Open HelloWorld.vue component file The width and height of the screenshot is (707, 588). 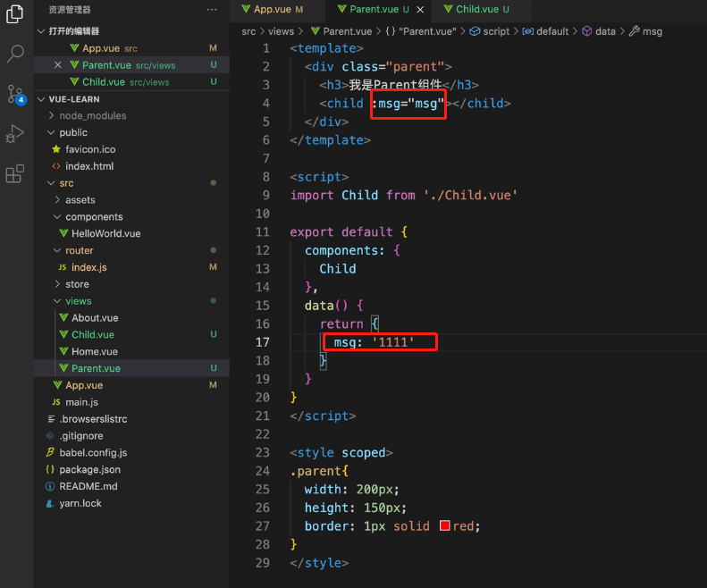coord(106,233)
